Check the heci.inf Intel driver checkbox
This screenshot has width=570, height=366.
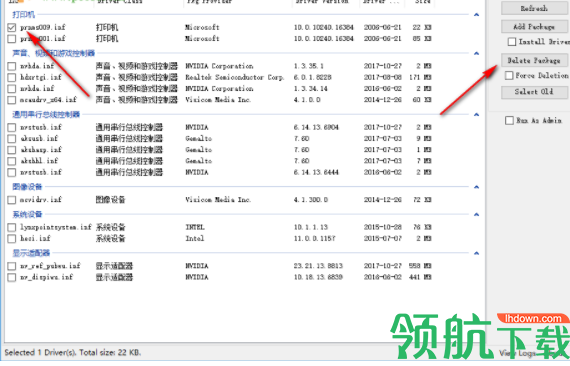pyautogui.click(x=12, y=239)
